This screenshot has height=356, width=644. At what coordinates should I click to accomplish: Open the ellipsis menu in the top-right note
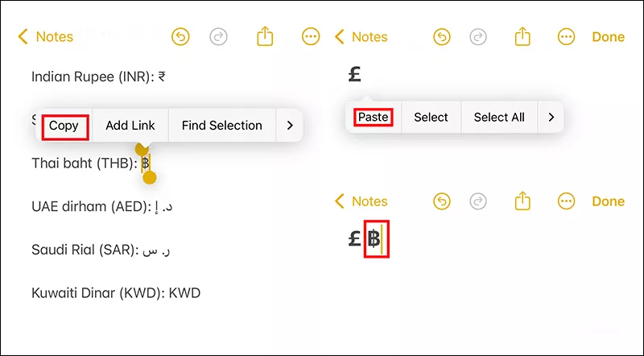566,37
